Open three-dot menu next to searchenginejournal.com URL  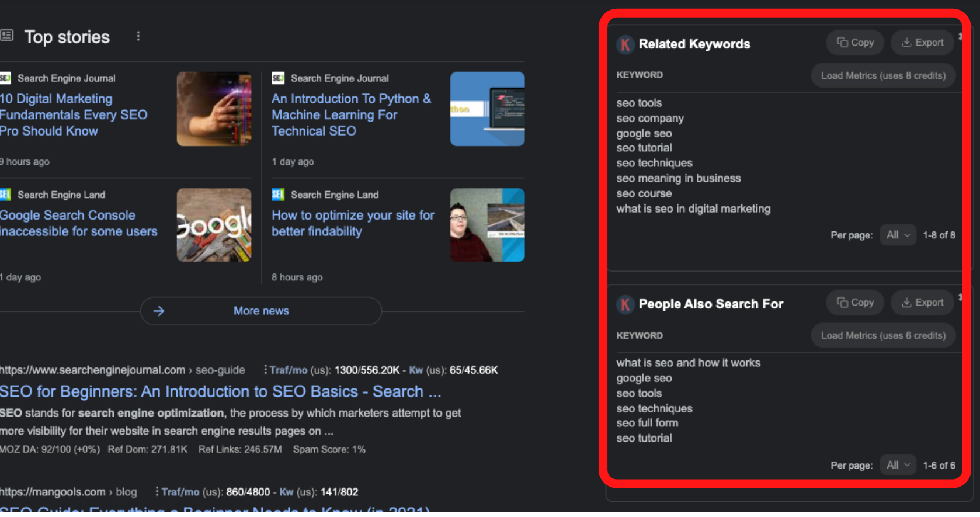pos(265,370)
